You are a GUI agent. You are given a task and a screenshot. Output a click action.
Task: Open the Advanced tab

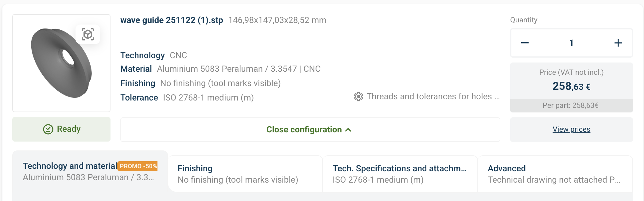[x=555, y=174]
